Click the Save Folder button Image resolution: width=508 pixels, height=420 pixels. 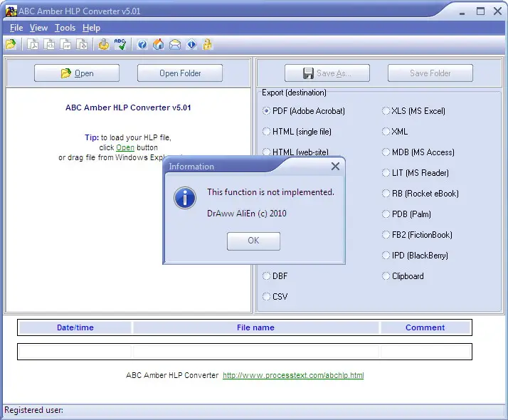tap(430, 73)
